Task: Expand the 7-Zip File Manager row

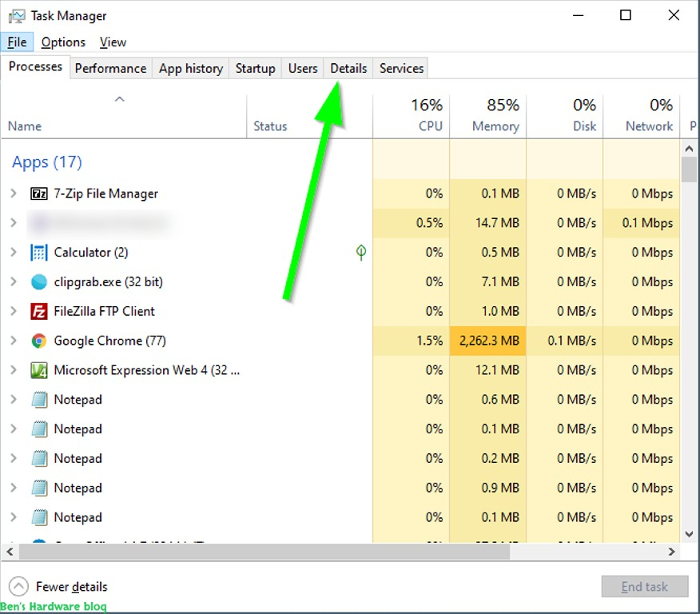Action: coord(14,193)
